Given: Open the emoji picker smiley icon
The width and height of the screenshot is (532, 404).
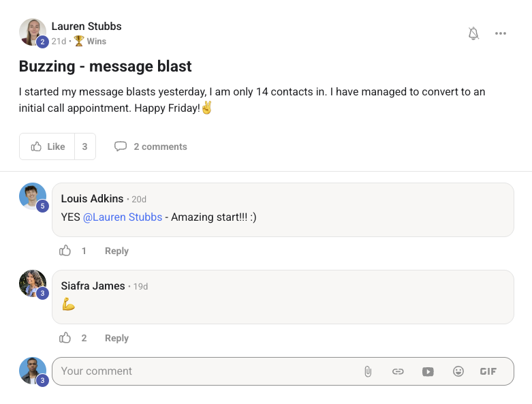Looking at the screenshot, I should point(458,371).
